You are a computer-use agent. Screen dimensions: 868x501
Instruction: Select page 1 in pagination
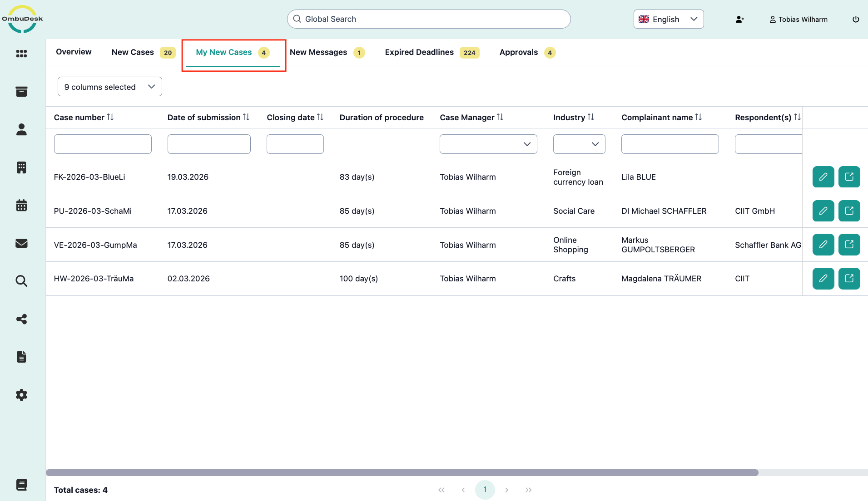485,490
